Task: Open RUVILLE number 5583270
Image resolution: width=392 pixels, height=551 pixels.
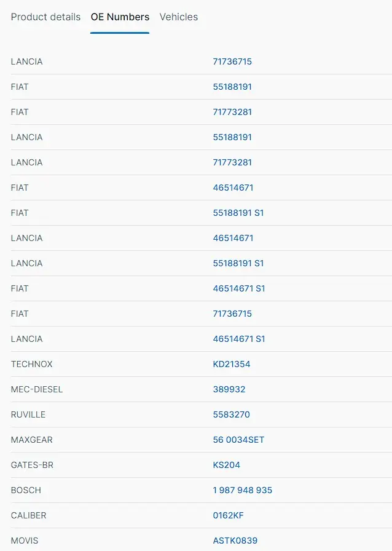Action: [231, 414]
